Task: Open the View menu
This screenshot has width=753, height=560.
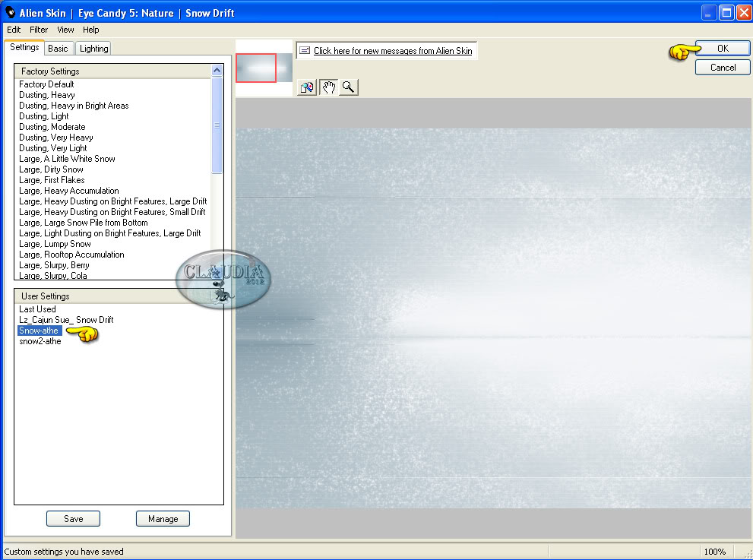Action: (65, 30)
